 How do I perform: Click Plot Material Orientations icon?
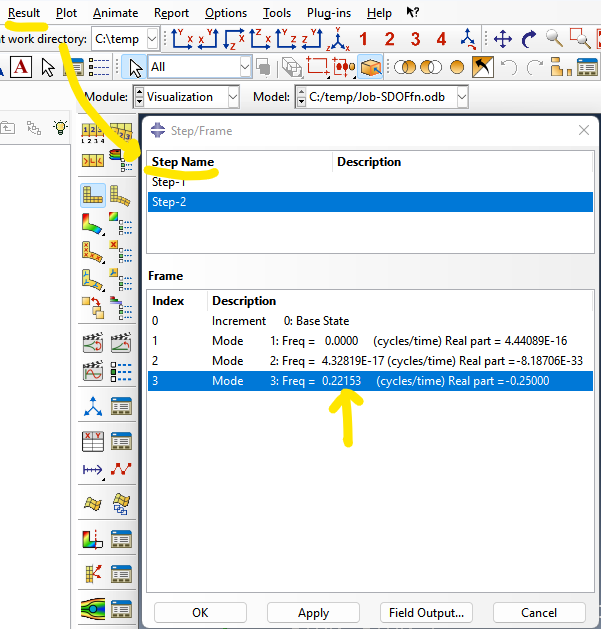93,279
